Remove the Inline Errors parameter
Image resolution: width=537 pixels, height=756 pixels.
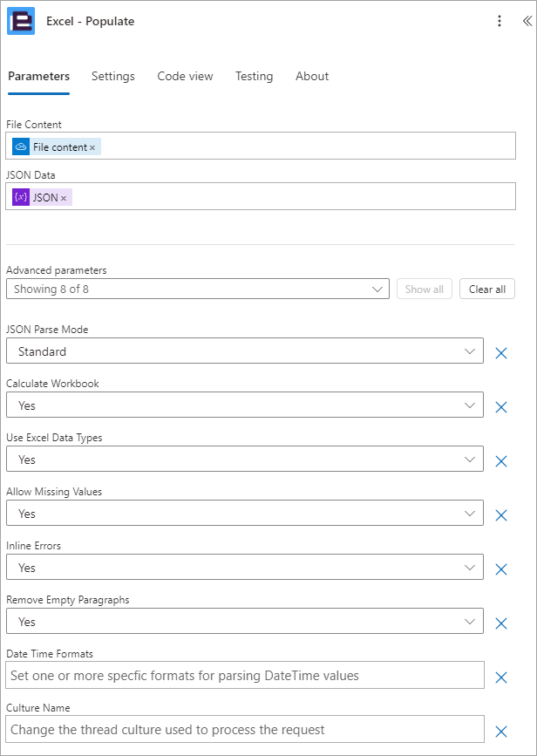click(501, 569)
